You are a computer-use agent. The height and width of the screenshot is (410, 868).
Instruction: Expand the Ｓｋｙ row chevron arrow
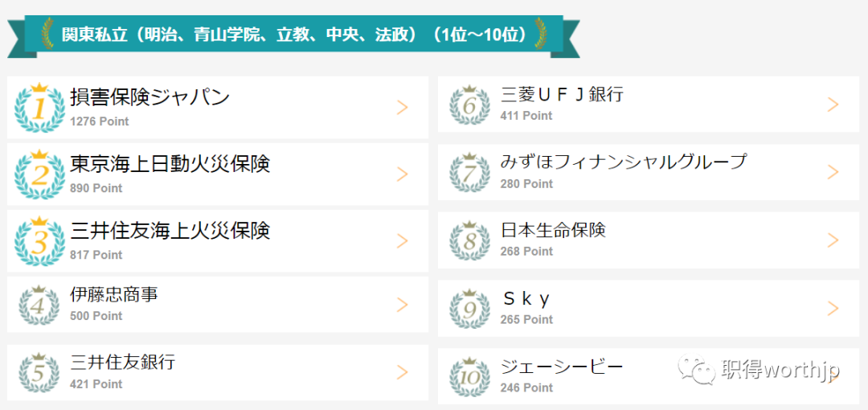click(833, 308)
